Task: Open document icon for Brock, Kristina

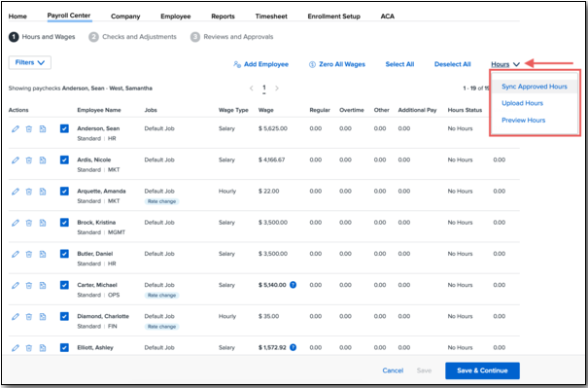Action: coord(43,223)
